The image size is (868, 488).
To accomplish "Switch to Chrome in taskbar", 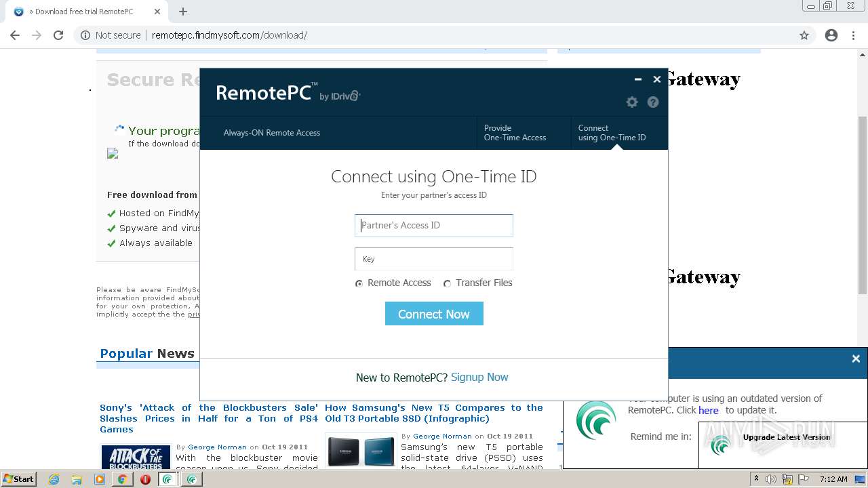I will (x=122, y=479).
